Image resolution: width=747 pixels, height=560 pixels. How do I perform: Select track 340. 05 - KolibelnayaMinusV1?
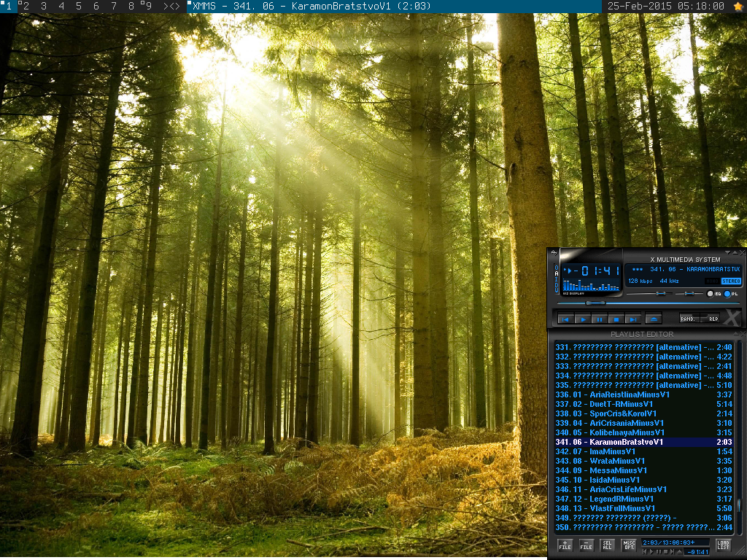pyautogui.click(x=643, y=432)
